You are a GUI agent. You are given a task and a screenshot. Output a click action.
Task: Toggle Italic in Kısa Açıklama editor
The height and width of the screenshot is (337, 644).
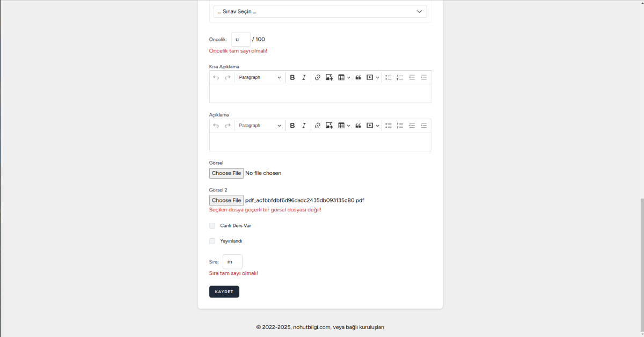304,78
